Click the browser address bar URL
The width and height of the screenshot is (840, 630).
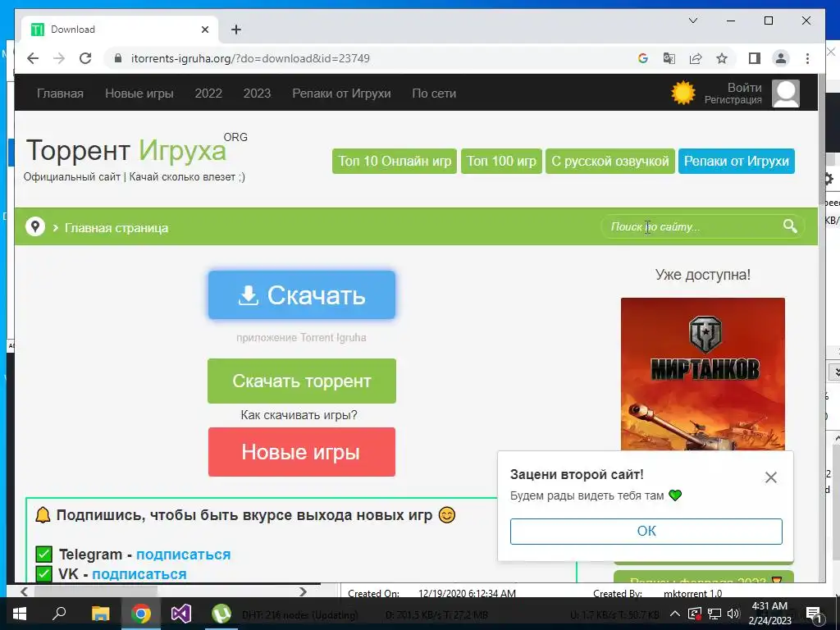click(250, 58)
